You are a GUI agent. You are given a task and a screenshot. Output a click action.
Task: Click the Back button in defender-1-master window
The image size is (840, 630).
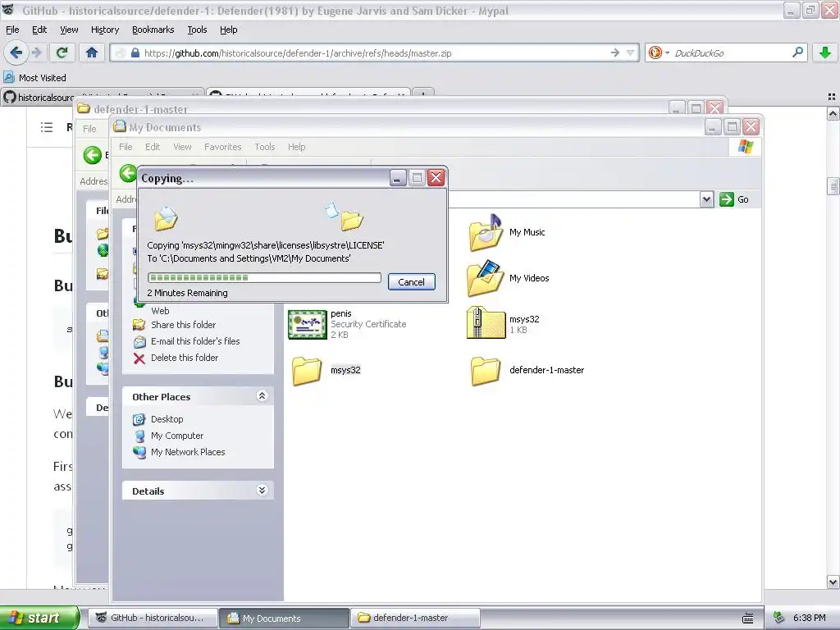92,155
